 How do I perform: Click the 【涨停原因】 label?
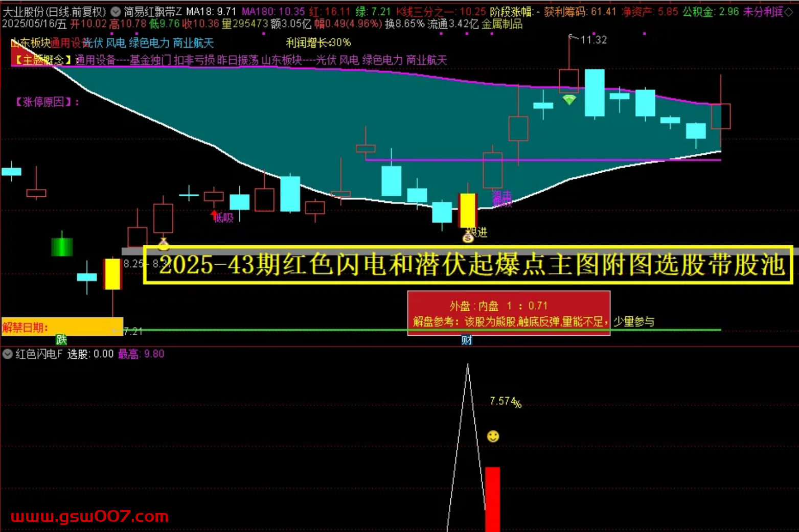[47, 102]
